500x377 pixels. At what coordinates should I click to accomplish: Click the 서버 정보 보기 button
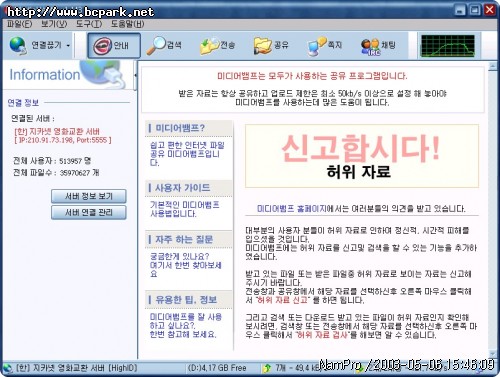[89, 196]
